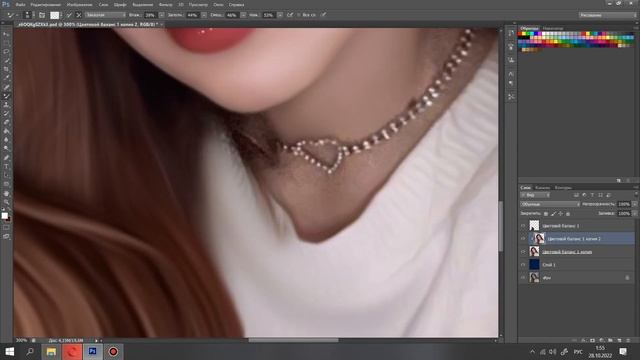Select the Hand tool

[x=6, y=193]
